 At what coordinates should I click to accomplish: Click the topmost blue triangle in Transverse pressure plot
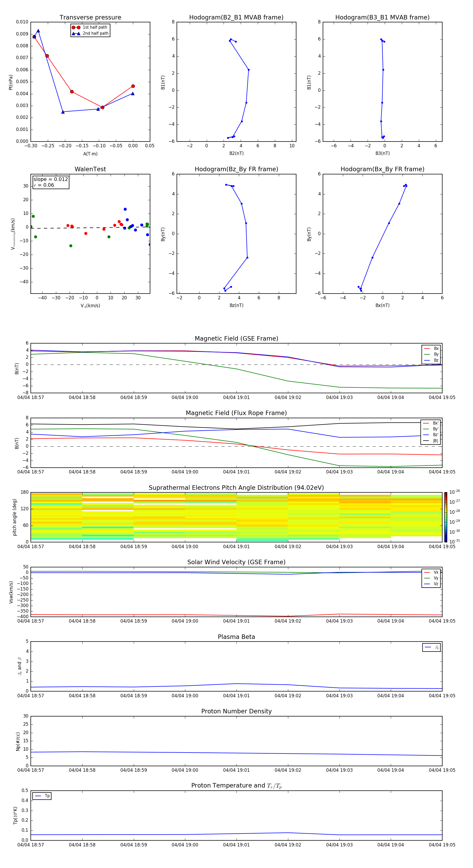click(38, 31)
